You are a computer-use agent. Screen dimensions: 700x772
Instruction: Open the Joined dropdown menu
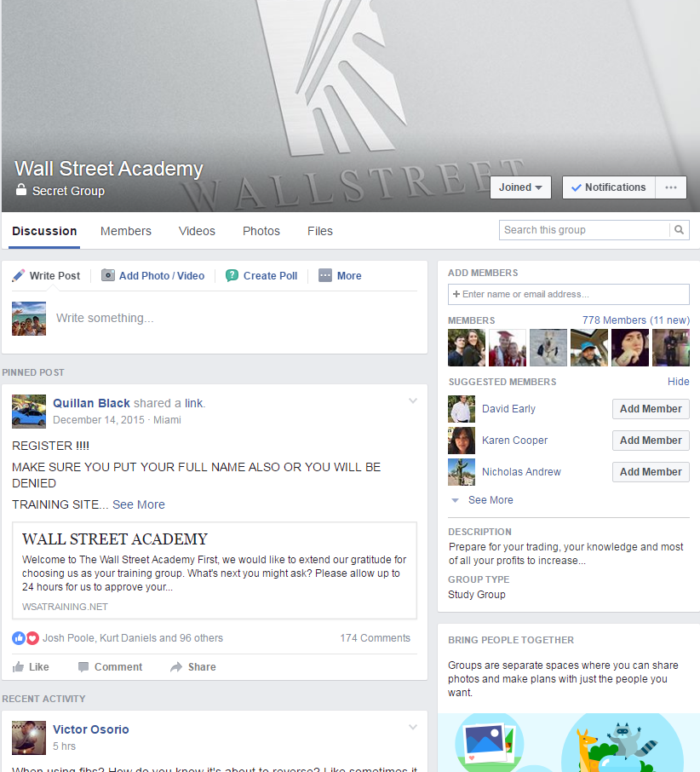point(520,187)
